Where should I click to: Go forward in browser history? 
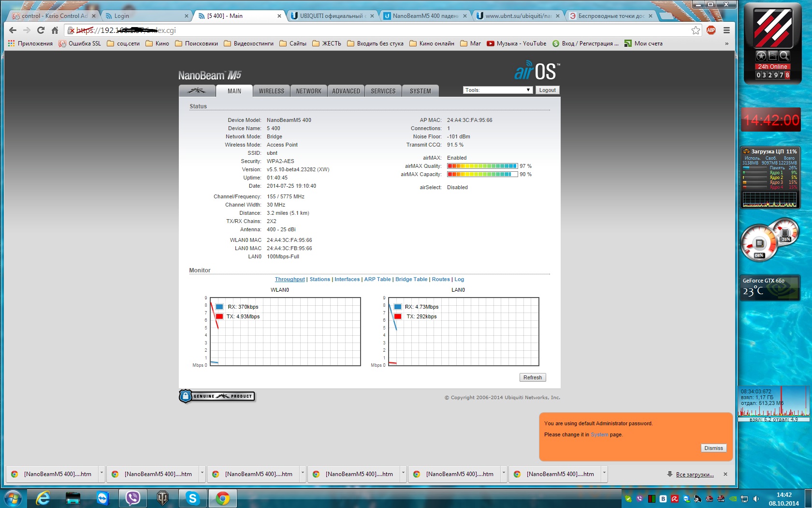[27, 30]
